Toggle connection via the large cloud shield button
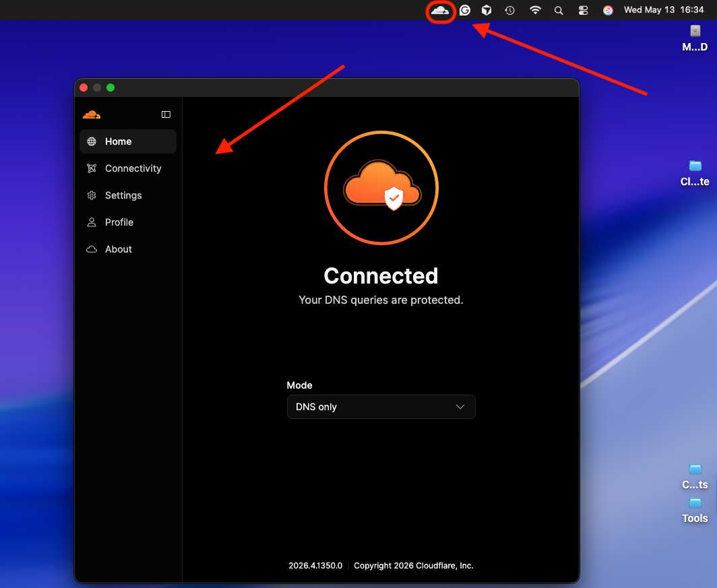Screen dimensions: 717x588 point(381,188)
